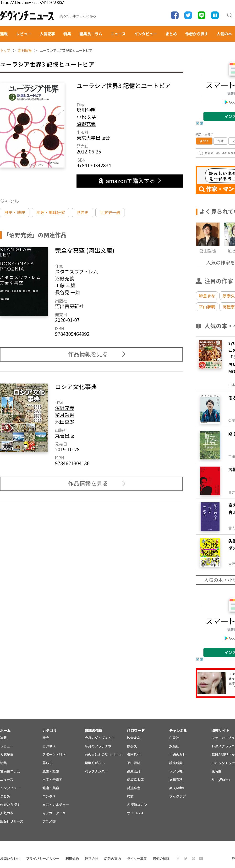Select the 作家 filter tab
235x868 pixels.
tap(220, 141)
